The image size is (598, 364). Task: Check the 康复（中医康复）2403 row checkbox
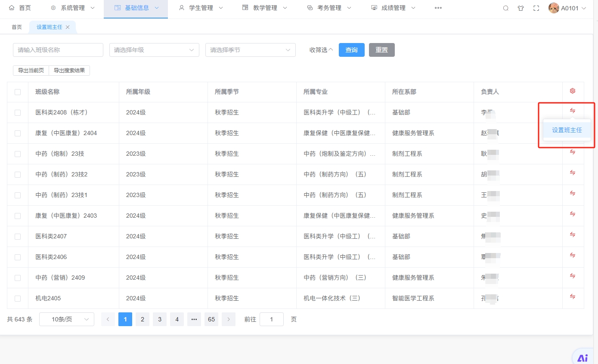[x=18, y=216]
